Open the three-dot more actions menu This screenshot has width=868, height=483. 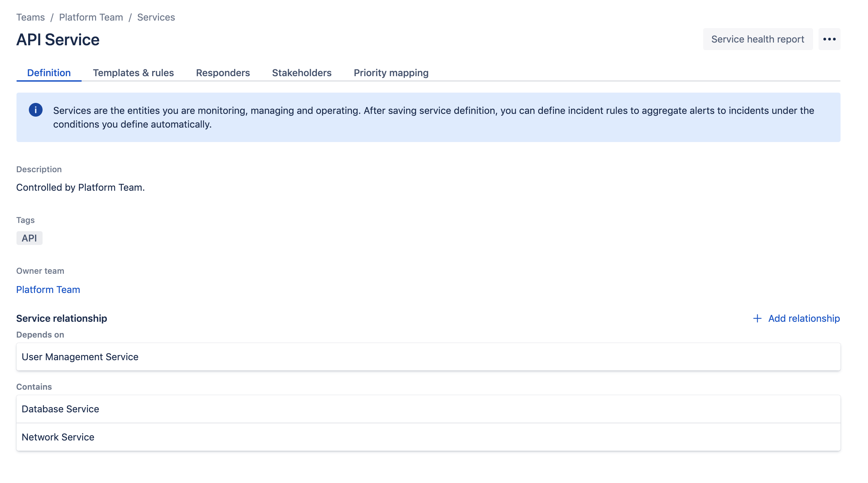(x=829, y=39)
